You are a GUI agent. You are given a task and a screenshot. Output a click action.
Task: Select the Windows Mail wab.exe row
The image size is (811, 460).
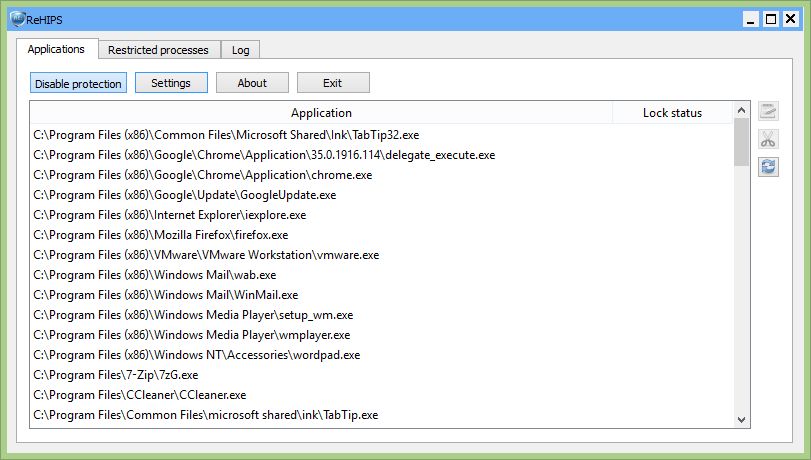(x=381, y=275)
